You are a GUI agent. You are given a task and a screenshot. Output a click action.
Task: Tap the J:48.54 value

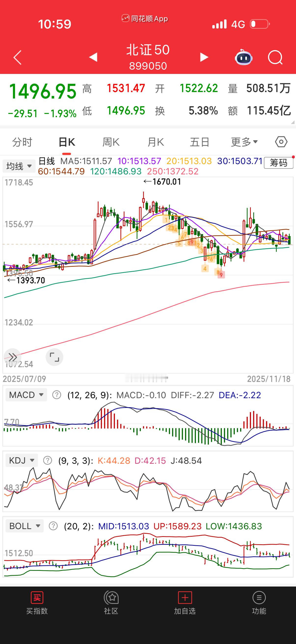coord(186,461)
